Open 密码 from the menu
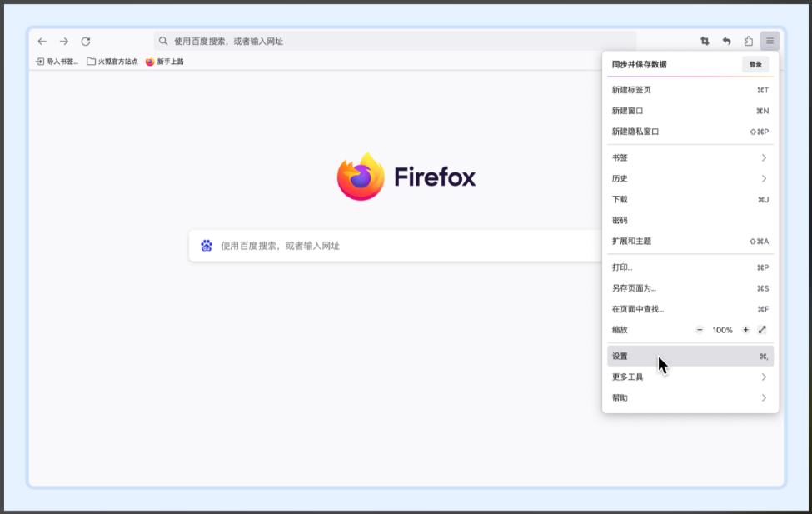 (690, 220)
